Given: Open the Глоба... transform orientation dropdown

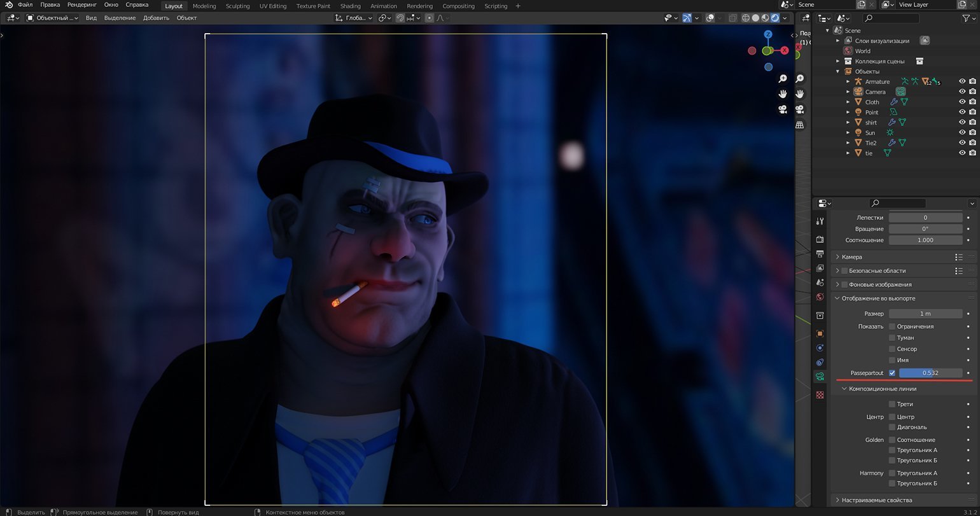Looking at the screenshot, I should [x=354, y=18].
